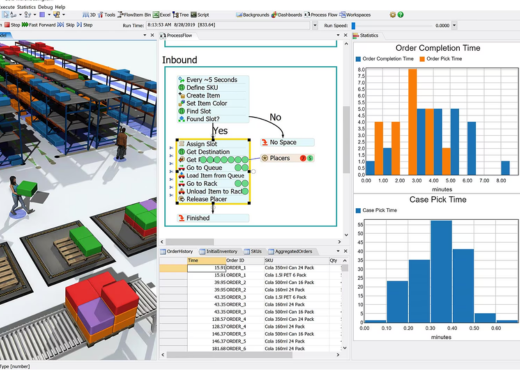Screen dimensions: 520x370
Task: Open the Debug menu
Action: pyautogui.click(x=45, y=7)
